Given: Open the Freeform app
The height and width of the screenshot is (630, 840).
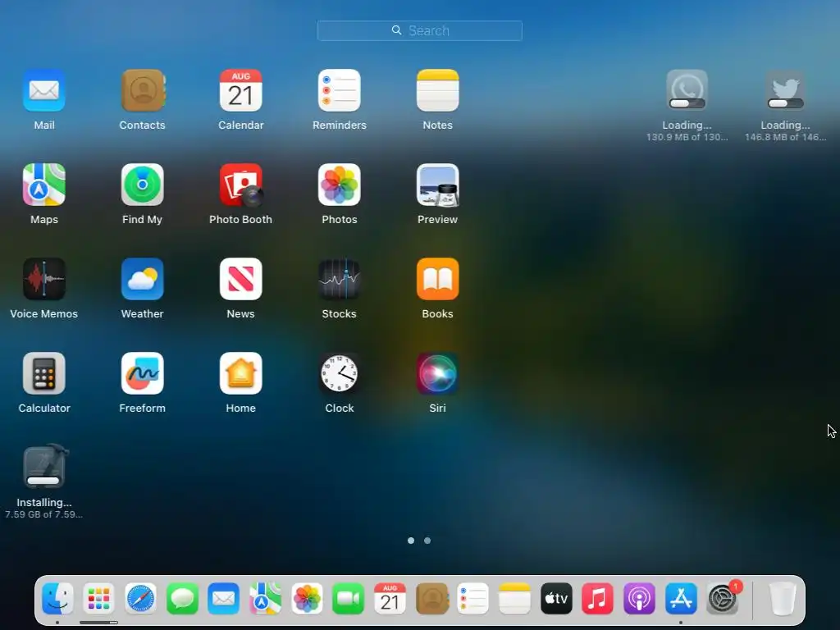Looking at the screenshot, I should point(143,373).
